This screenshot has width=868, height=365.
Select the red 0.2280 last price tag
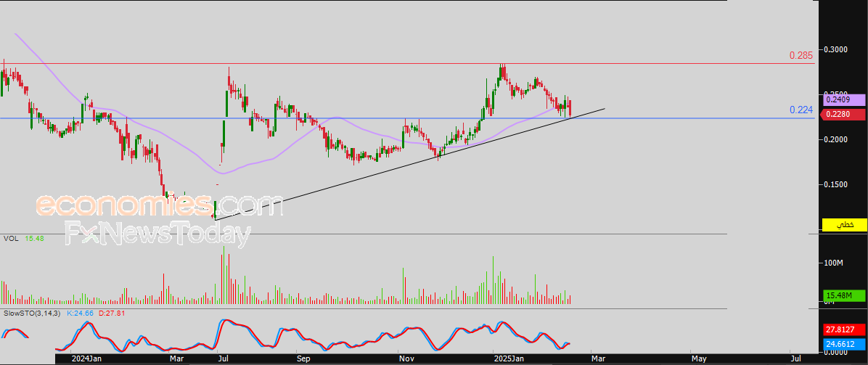click(x=843, y=115)
